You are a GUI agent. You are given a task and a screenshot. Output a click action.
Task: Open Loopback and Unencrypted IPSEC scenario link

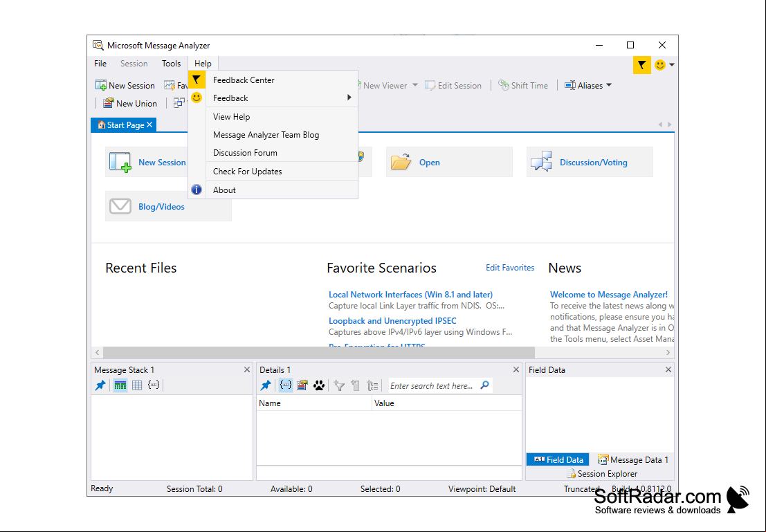(392, 321)
